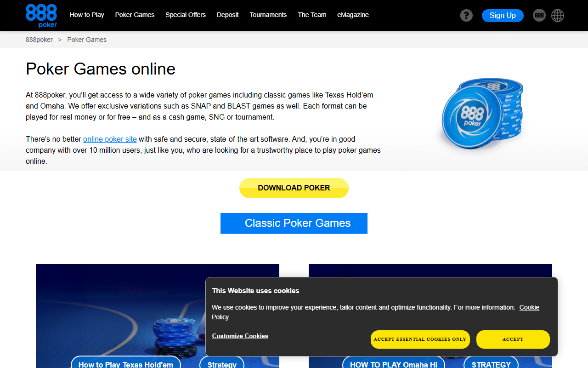The width and height of the screenshot is (588, 368).
Task: Open the help question mark icon
Action: click(x=466, y=15)
